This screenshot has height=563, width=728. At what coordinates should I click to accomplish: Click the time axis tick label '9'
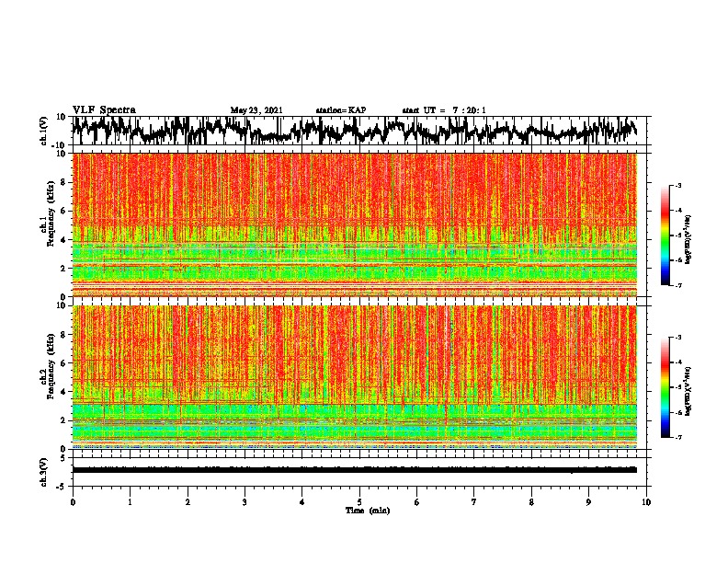589,502
